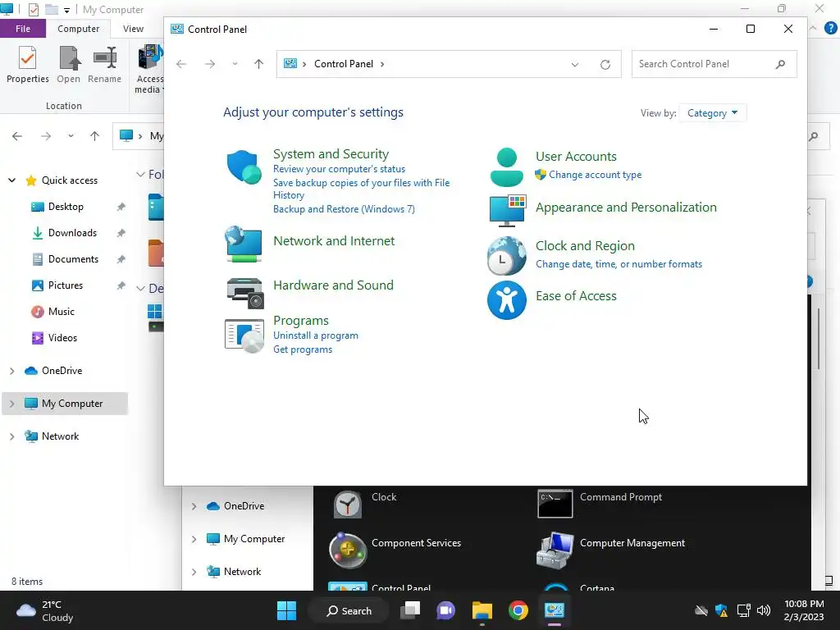Expand OneDrive in My Computer sidebar

pos(11,371)
